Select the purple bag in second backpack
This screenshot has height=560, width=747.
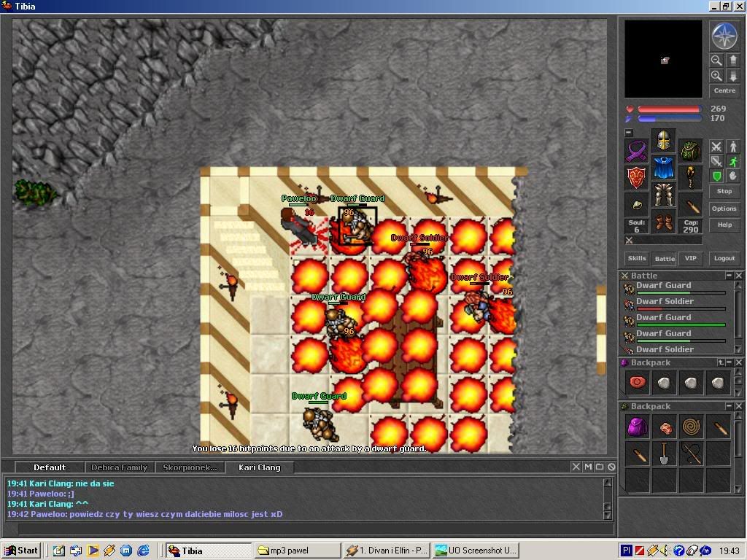click(x=637, y=427)
